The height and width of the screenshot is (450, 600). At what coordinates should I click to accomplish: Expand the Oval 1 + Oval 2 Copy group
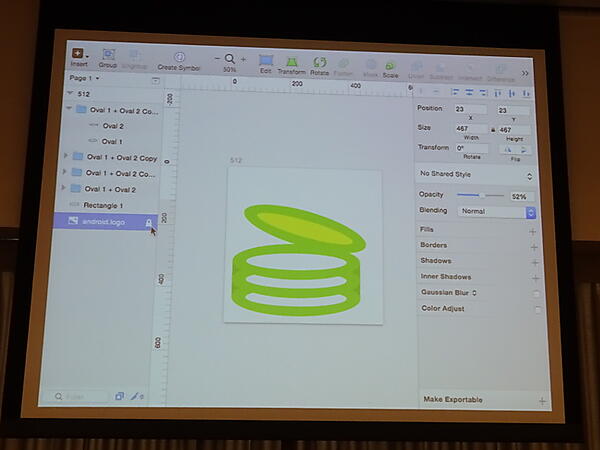click(x=66, y=157)
